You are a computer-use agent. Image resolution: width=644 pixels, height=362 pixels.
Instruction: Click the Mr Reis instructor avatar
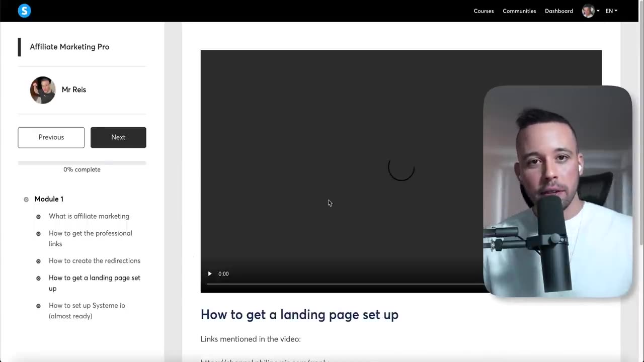pos(43,90)
